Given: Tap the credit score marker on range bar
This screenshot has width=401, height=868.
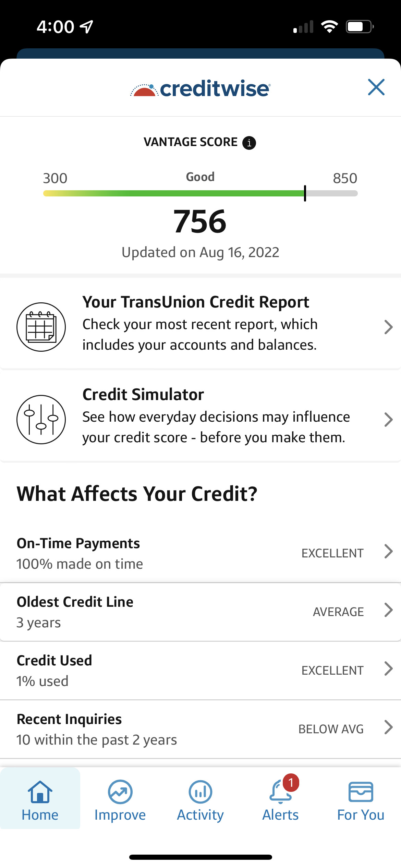Looking at the screenshot, I should pos(305,193).
